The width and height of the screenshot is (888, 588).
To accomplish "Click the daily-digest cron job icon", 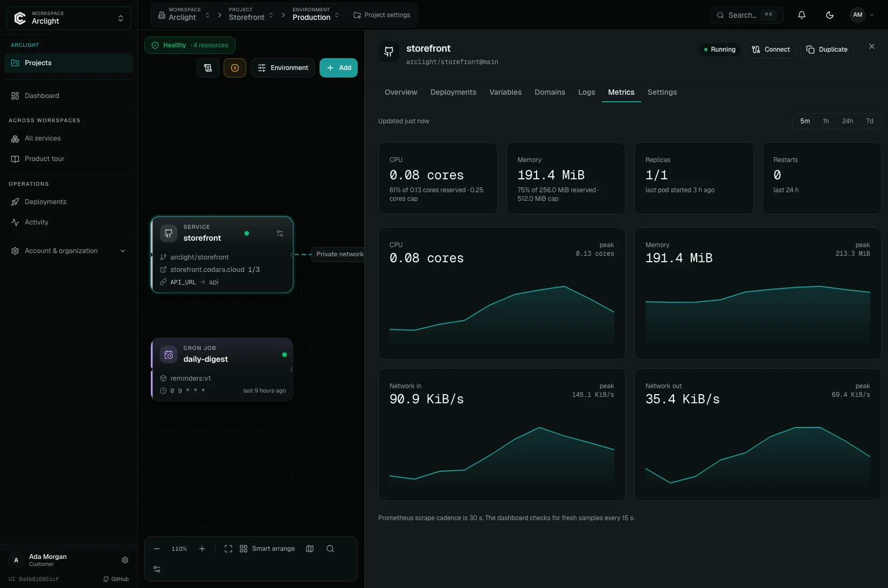I will (x=169, y=355).
